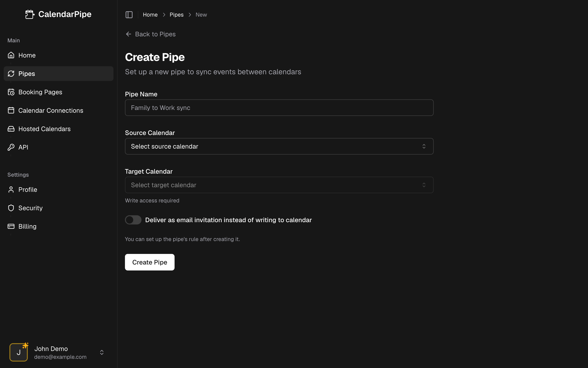Click the Write access required hint
Screen dimensions: 588x368
pos(152,201)
